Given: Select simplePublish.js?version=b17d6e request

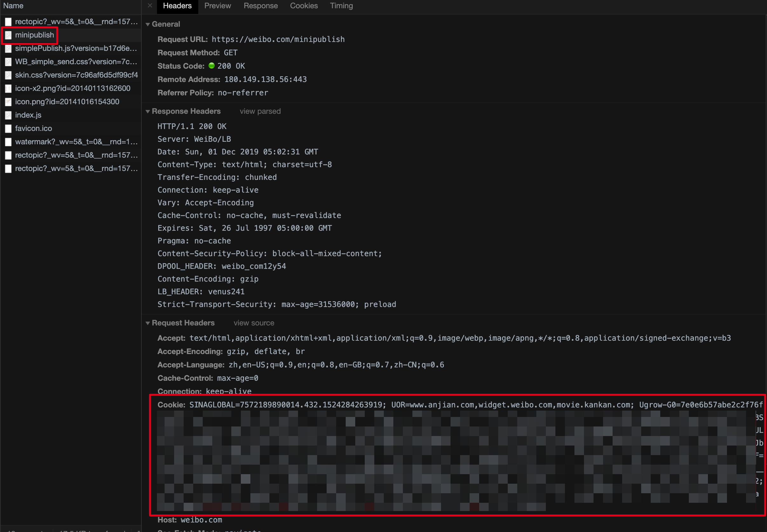Looking at the screenshot, I should click(x=71, y=48).
